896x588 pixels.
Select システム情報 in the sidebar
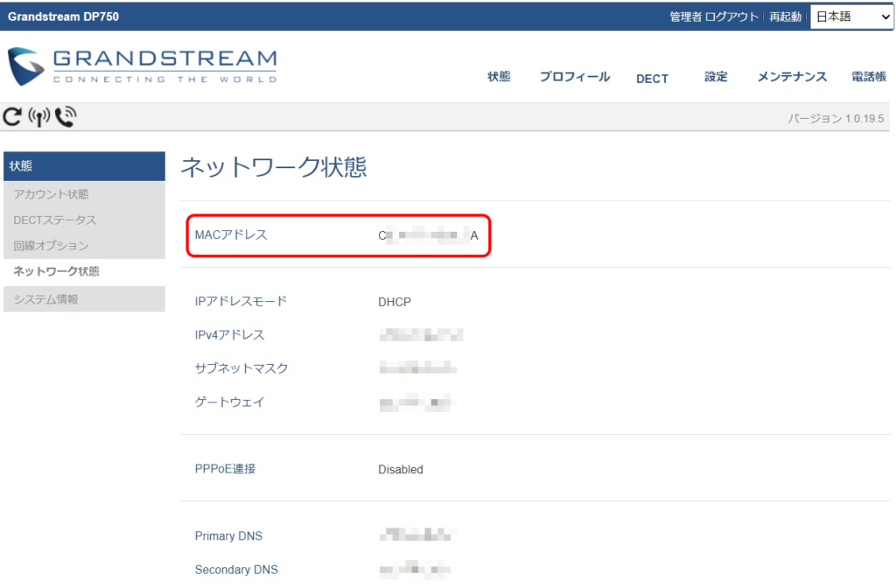[x=45, y=299]
